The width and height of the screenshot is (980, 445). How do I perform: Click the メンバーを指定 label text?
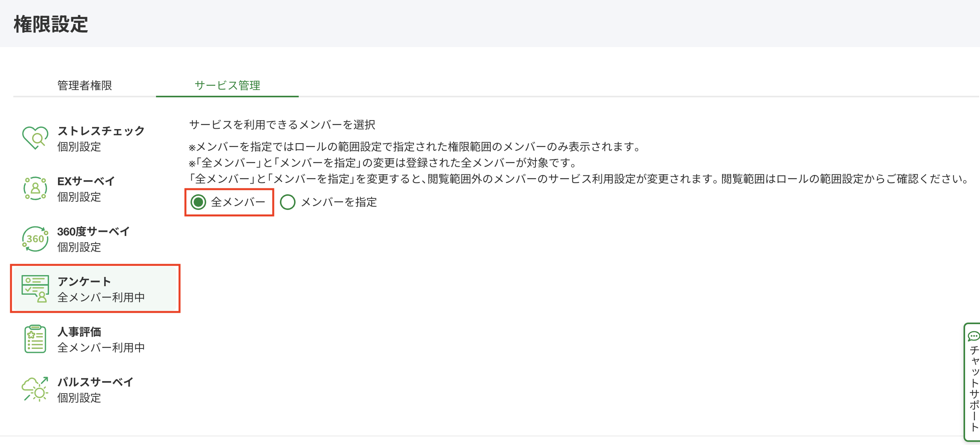point(339,202)
